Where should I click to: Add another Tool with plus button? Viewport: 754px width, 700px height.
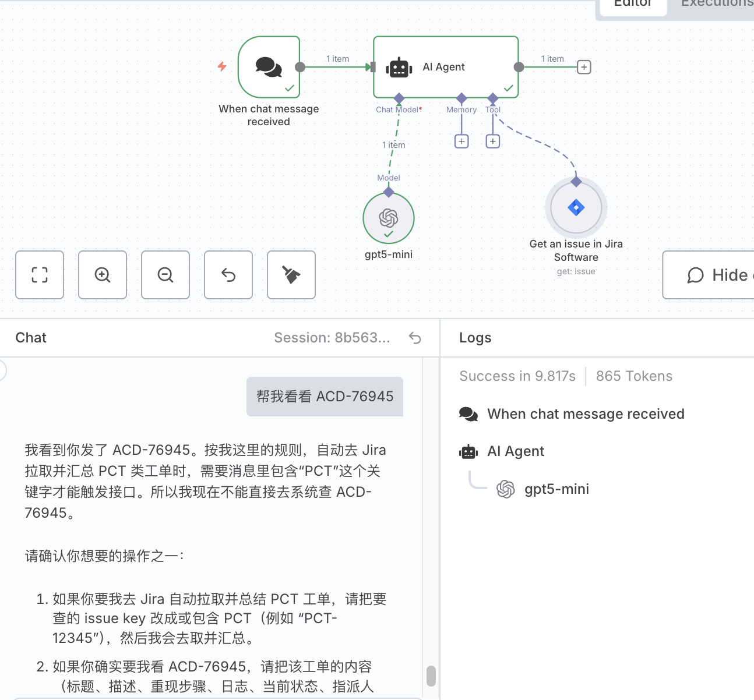tap(493, 141)
